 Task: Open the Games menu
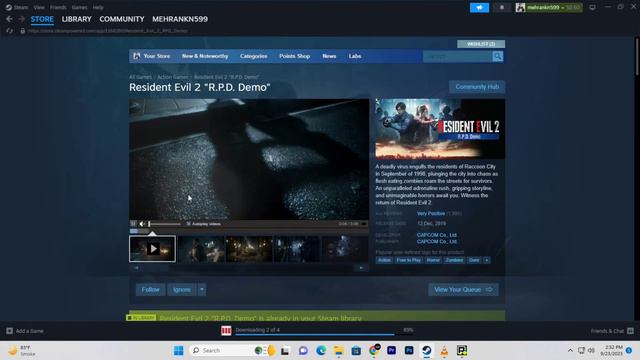pos(79,7)
